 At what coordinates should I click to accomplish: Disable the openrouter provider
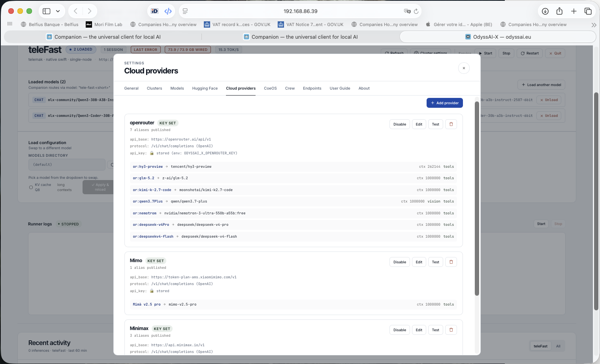coord(400,124)
